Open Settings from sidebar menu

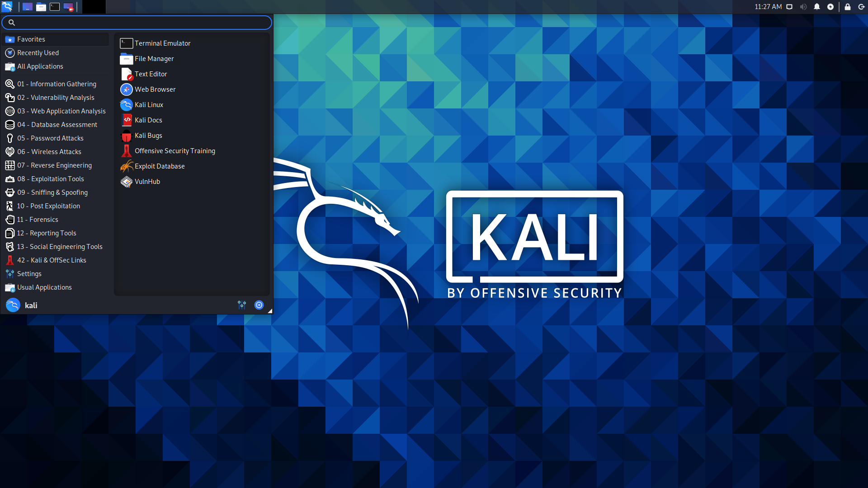click(29, 273)
